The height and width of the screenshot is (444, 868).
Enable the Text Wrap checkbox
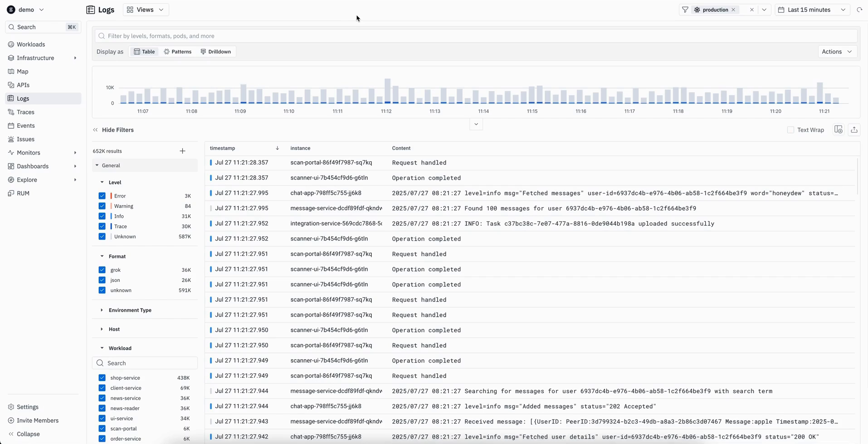click(x=790, y=130)
